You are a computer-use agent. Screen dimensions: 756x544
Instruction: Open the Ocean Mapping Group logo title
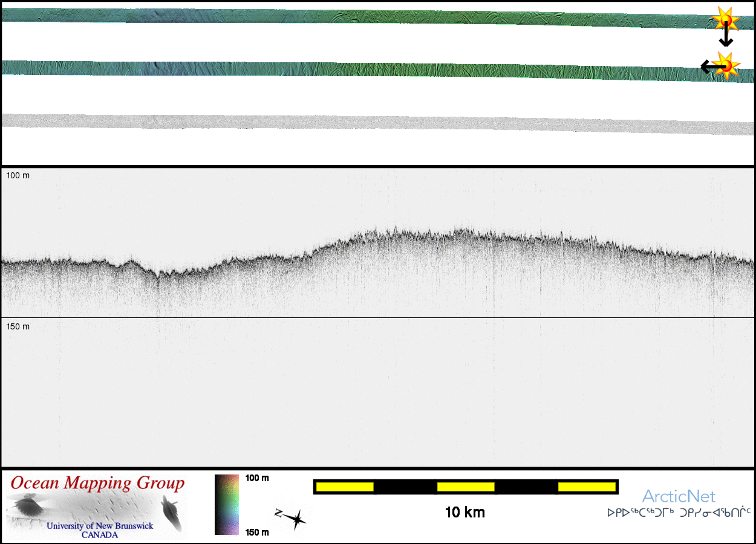pyautogui.click(x=97, y=484)
